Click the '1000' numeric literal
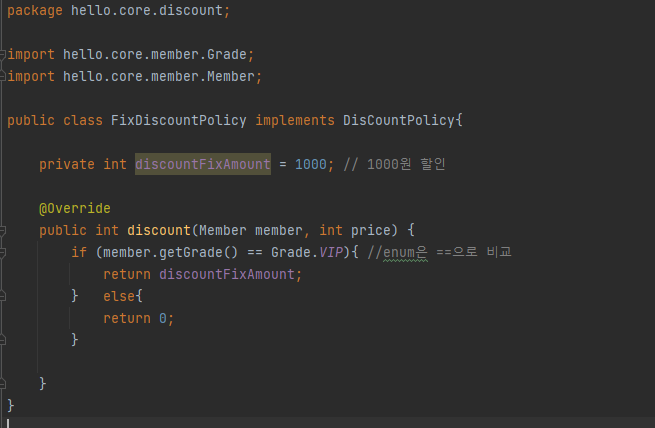The width and height of the screenshot is (655, 428). coord(310,165)
